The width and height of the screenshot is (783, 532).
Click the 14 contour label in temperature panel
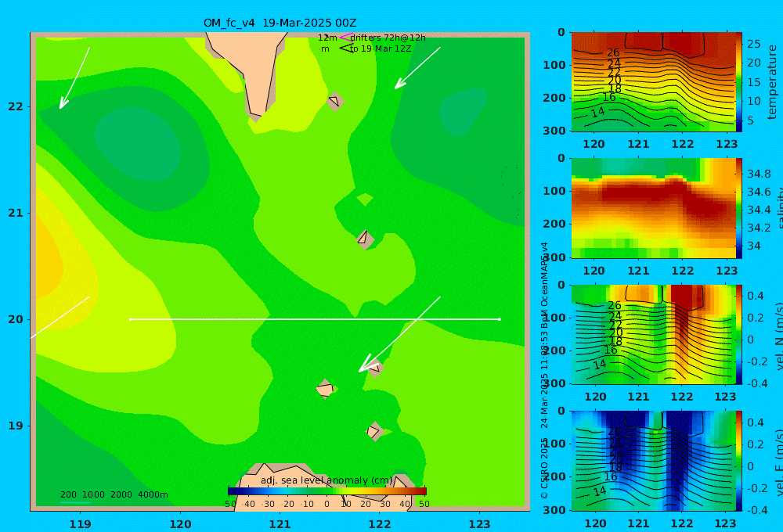[597, 112]
